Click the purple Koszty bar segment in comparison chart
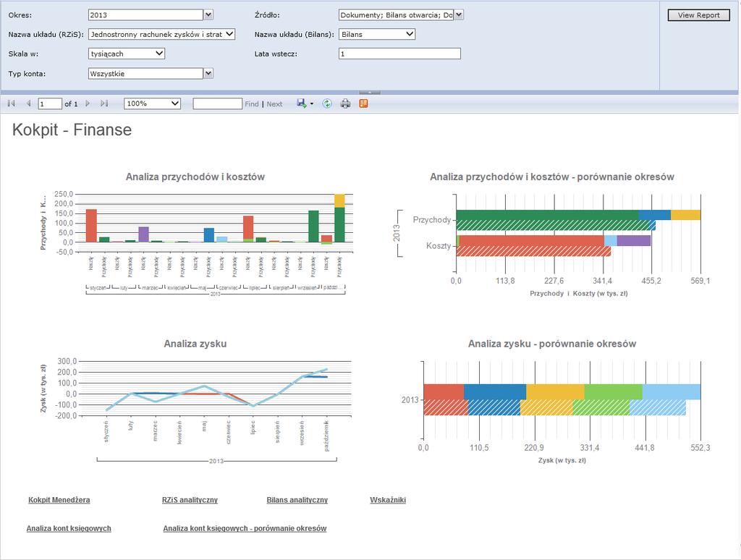741x560 pixels. pyautogui.click(x=634, y=240)
